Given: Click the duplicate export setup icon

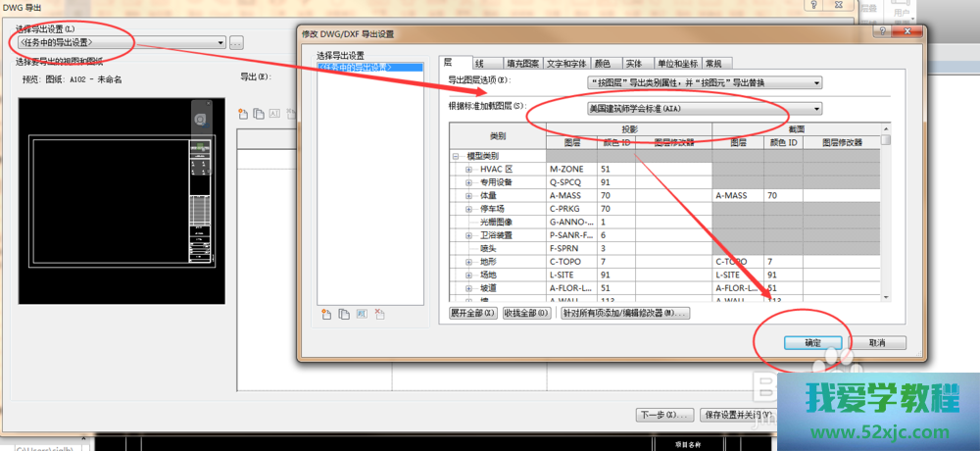Looking at the screenshot, I should coord(344,314).
